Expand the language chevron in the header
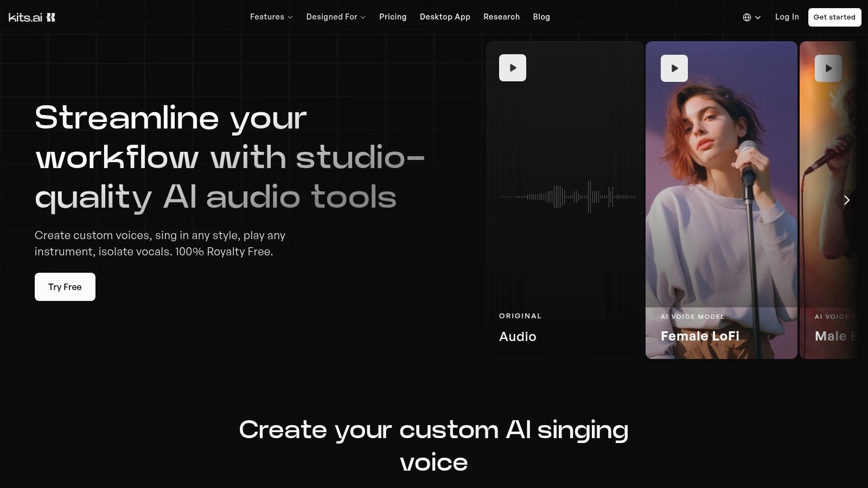Image resolution: width=868 pixels, height=488 pixels. pyautogui.click(x=758, y=17)
